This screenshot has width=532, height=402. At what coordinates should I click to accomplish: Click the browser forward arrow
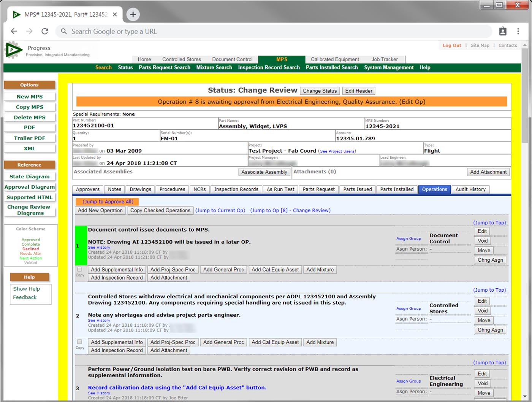click(29, 32)
